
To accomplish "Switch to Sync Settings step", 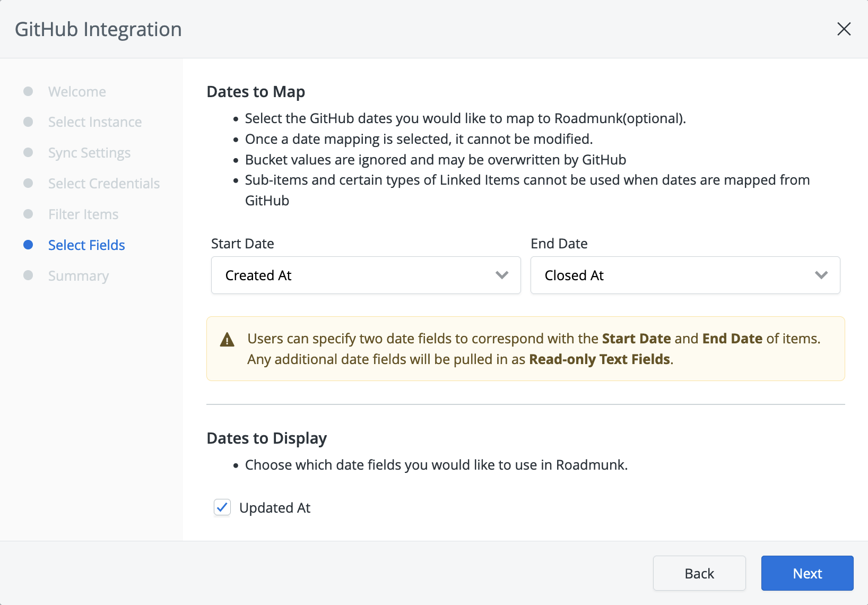I will [x=89, y=153].
